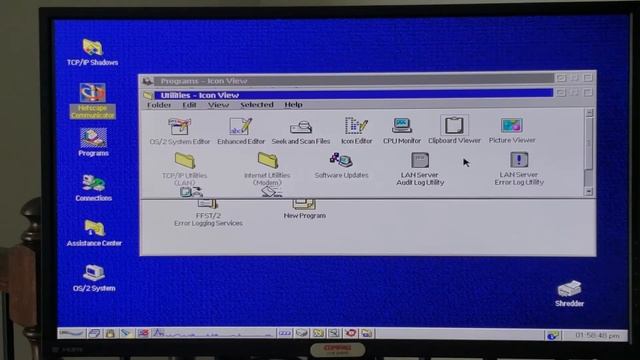Image resolution: width=640 pixels, height=360 pixels.
Task: Open the Selected menu in Utilities window
Action: tap(257, 105)
